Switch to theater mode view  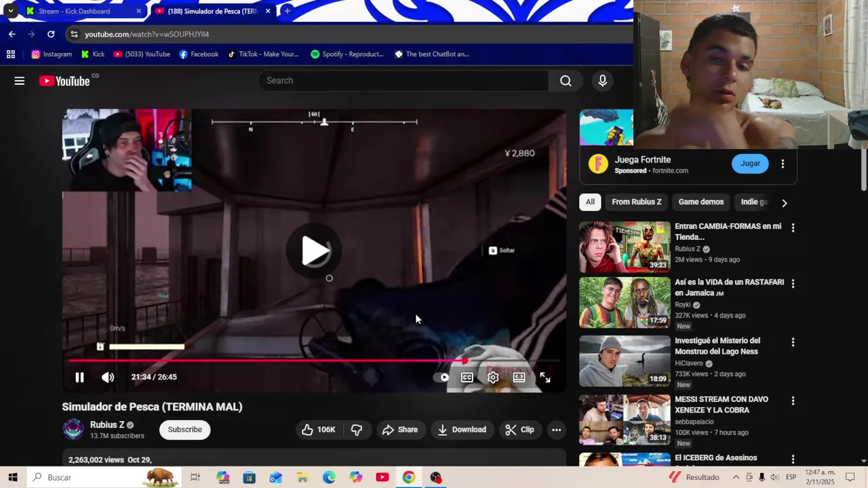click(x=519, y=378)
